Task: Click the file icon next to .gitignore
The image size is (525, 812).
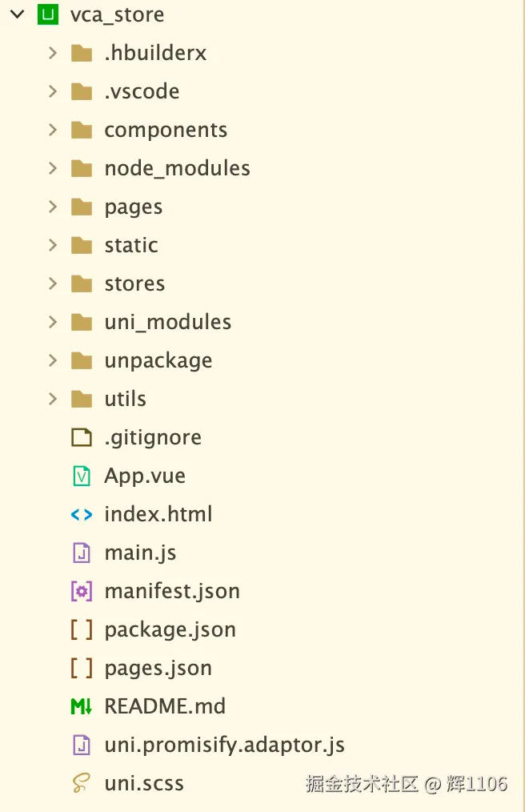Action: [82, 437]
